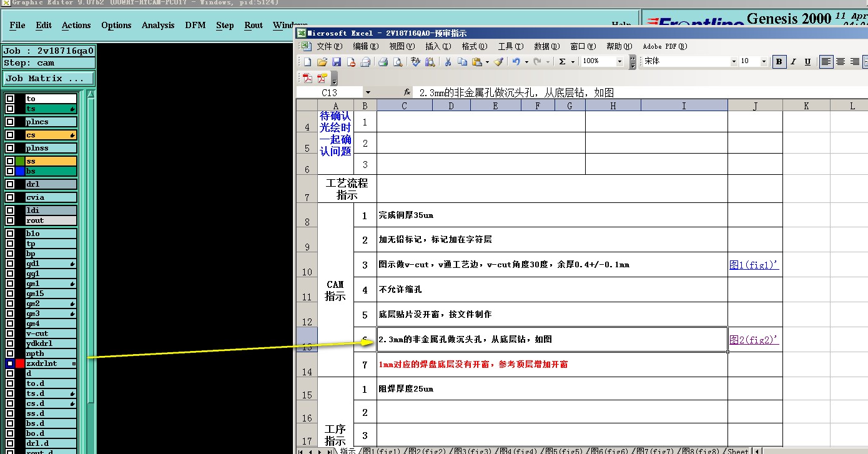Viewport: 868px width, 454px height.
Task: Switch to the 图3(fig3) sheet tab
Action: [472, 451]
